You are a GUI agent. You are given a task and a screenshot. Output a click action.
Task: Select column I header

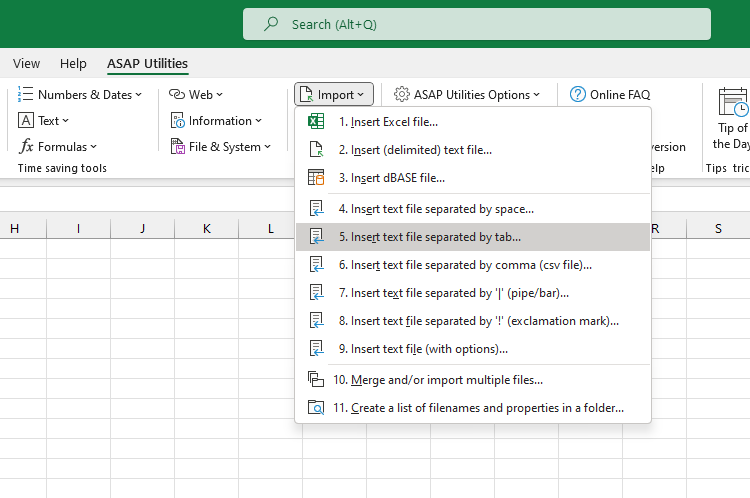tap(78, 229)
